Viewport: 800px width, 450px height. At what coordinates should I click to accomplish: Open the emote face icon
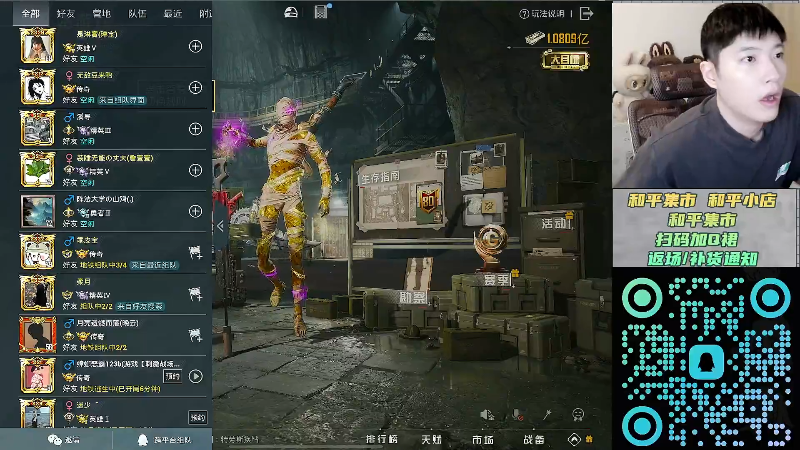tap(578, 414)
